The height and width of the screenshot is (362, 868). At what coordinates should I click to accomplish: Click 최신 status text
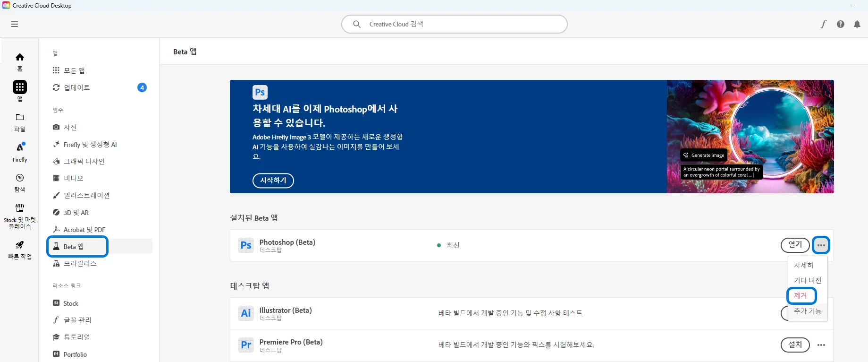click(x=453, y=245)
